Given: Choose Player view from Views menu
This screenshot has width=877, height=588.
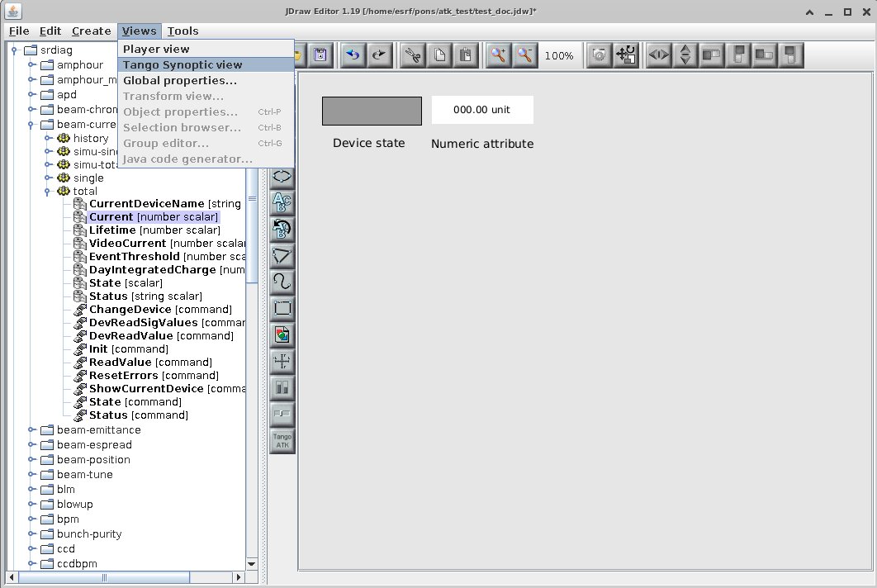Looking at the screenshot, I should [206, 50].
